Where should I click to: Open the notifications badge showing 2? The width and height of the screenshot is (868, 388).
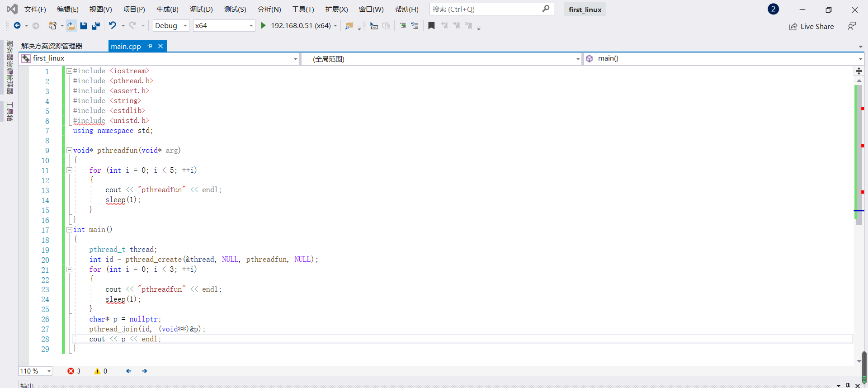[773, 9]
